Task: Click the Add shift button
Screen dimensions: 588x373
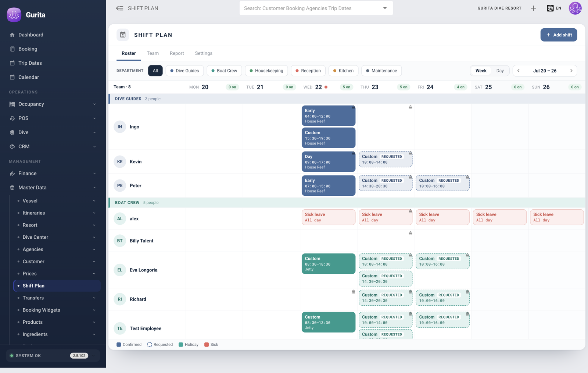Action: click(x=559, y=35)
